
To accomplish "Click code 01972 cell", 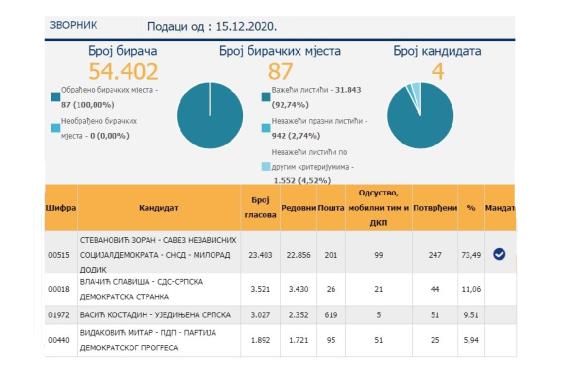I will [59, 315].
